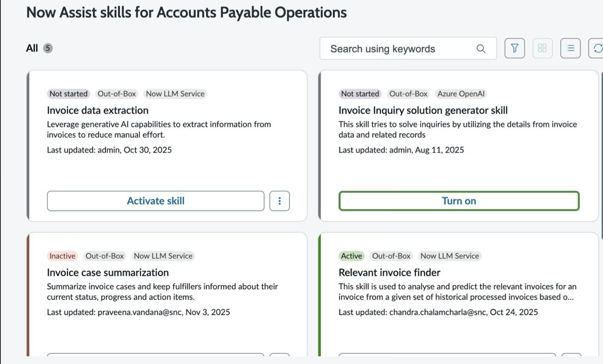Image resolution: width=603 pixels, height=364 pixels.
Task: Open the filter funnel icon
Action: coord(514,48)
